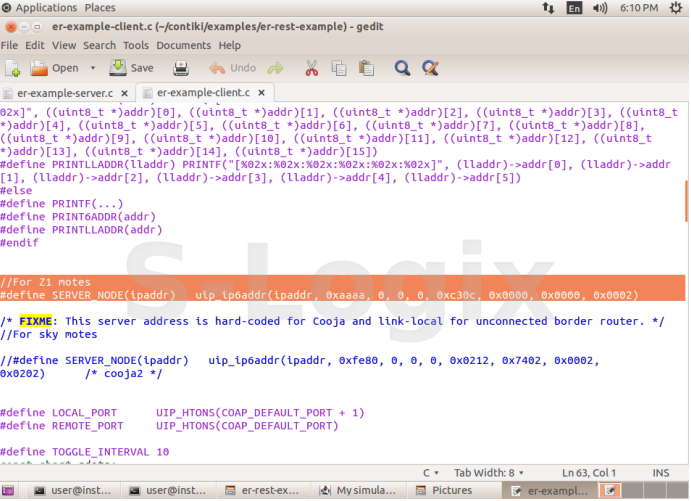Open the Tools menu
The image size is (691, 501).
(136, 45)
